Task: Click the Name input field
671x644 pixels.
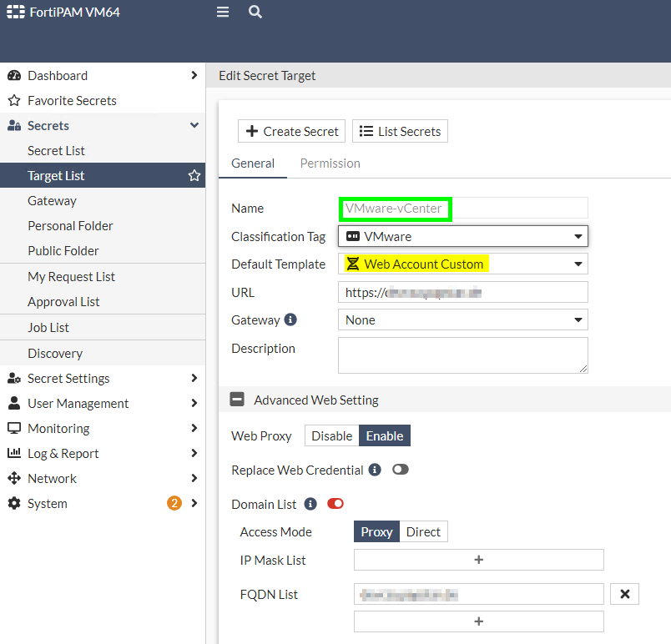Action: [463, 209]
